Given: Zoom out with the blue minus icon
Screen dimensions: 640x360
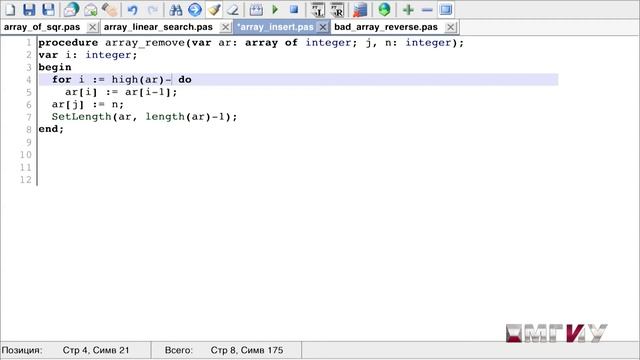Looking at the screenshot, I should 427,9.
